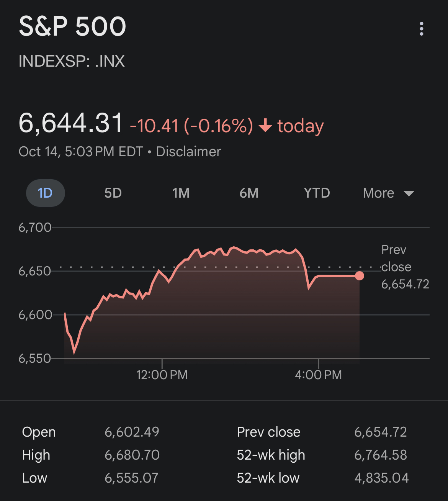
Task: Click the Prev close 6,654.72 chart label
Action: (405, 267)
